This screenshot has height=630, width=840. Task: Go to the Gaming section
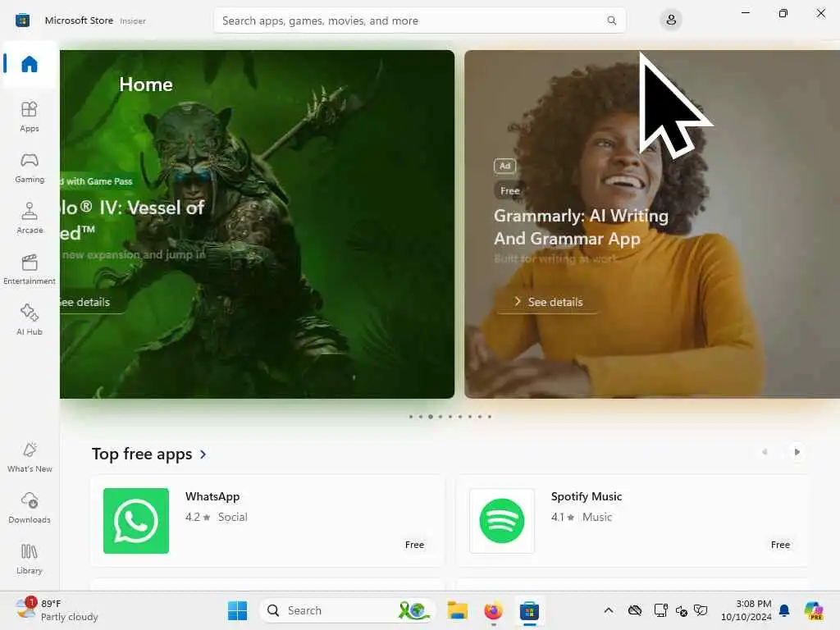[30, 167]
